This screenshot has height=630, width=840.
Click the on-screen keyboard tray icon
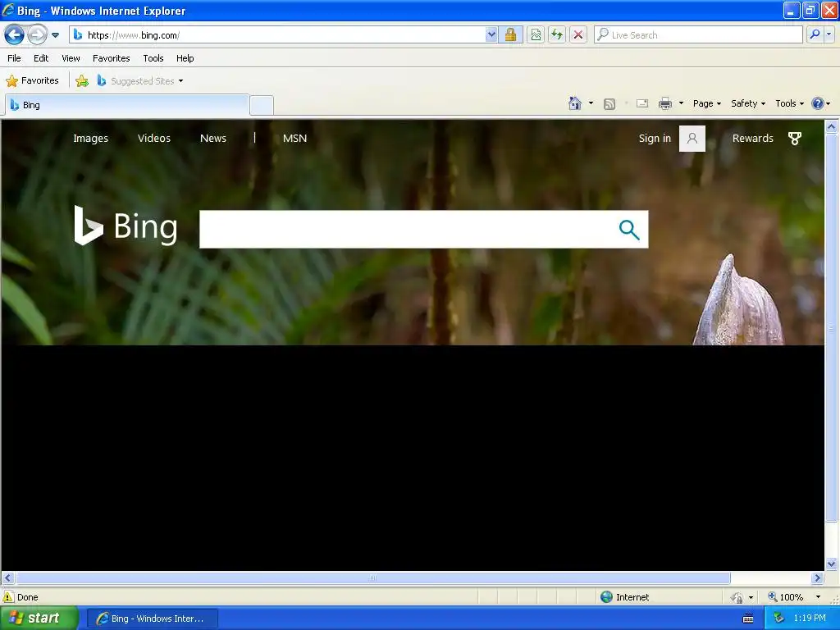pos(748,619)
